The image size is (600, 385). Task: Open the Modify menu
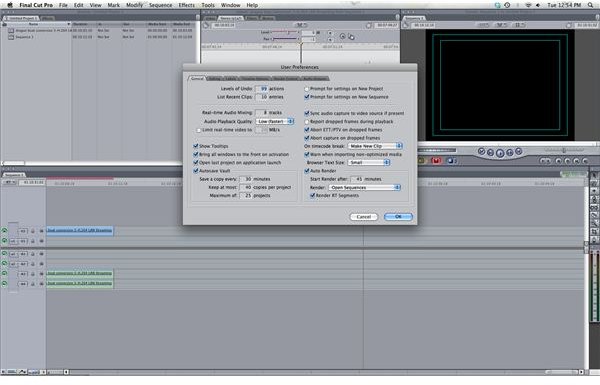coord(134,5)
